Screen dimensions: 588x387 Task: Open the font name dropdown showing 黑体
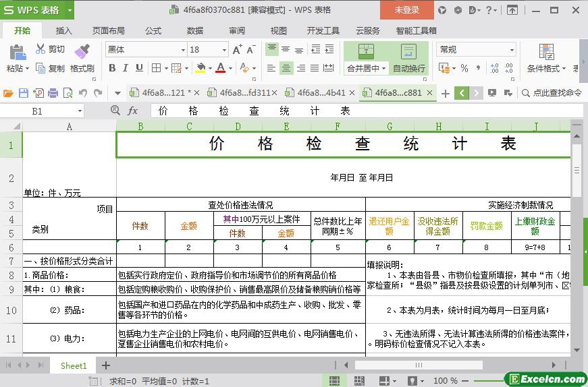146,50
